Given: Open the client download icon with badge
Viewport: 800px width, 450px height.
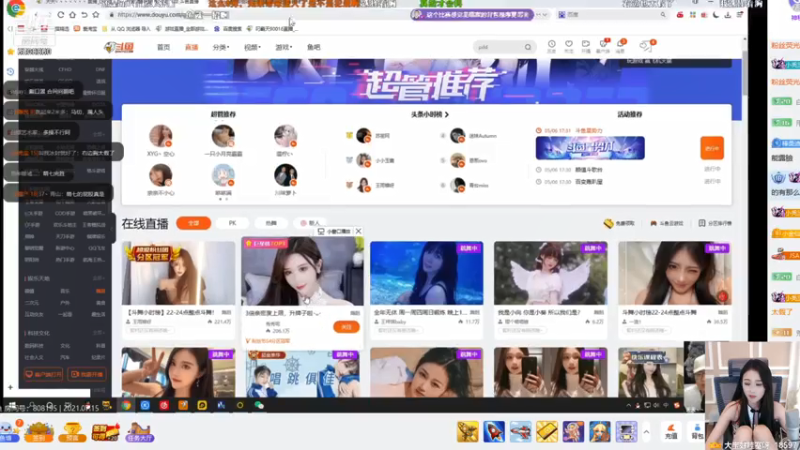Looking at the screenshot, I should [x=603, y=46].
